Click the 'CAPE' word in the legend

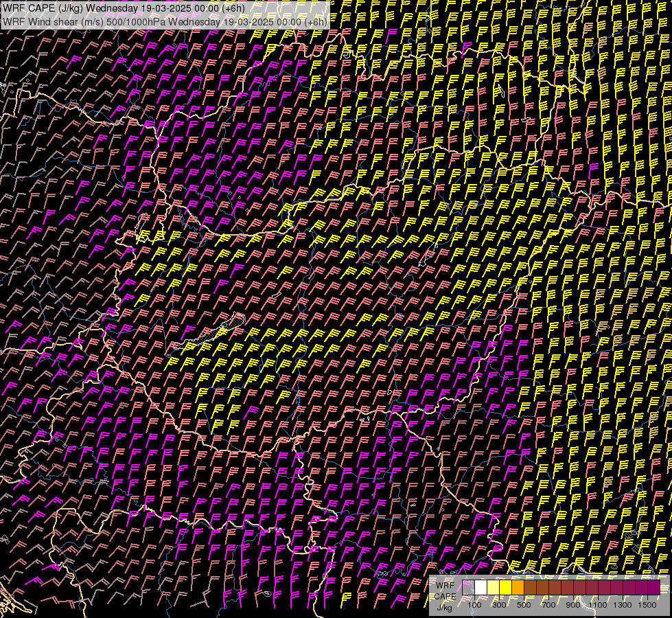(x=445, y=597)
